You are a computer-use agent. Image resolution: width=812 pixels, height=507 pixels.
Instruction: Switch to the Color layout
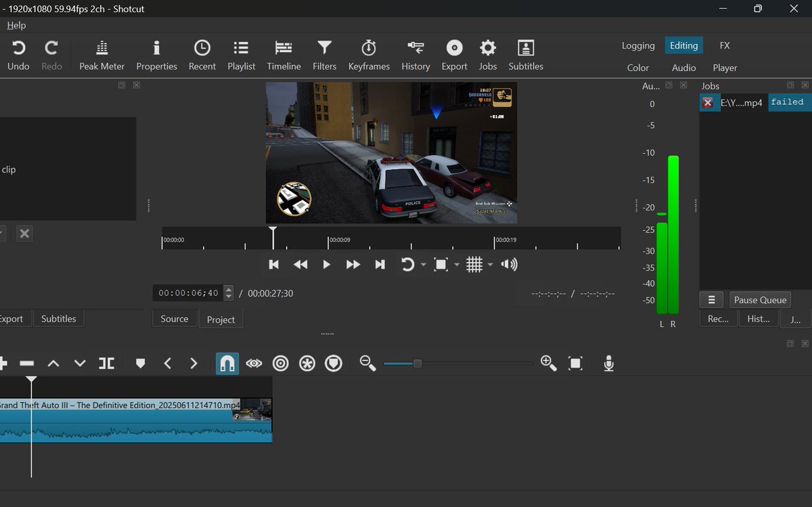638,68
